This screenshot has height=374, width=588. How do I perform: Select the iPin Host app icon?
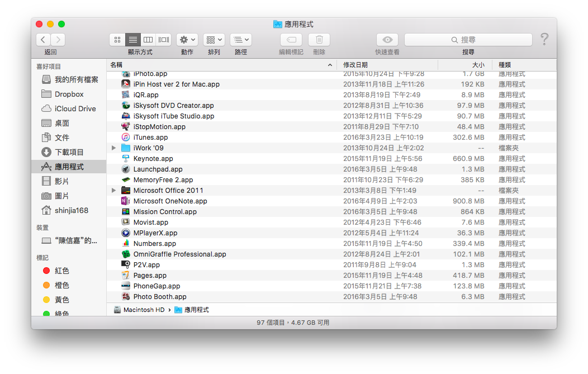tap(126, 84)
